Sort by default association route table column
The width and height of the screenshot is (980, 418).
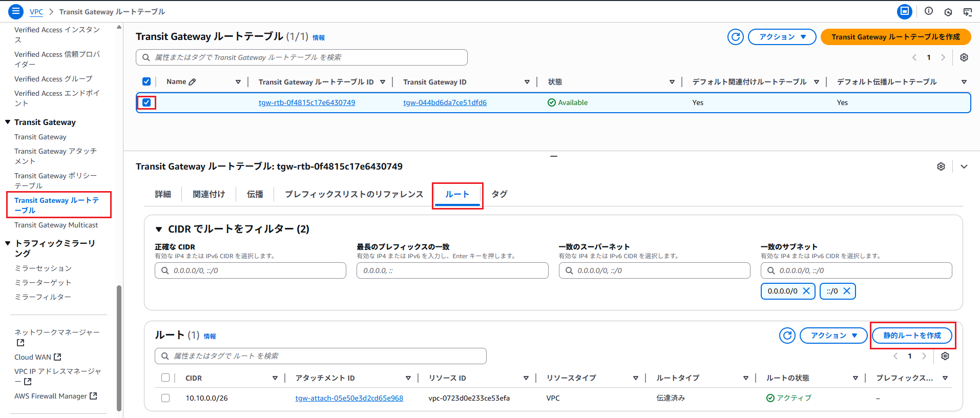[x=817, y=82]
